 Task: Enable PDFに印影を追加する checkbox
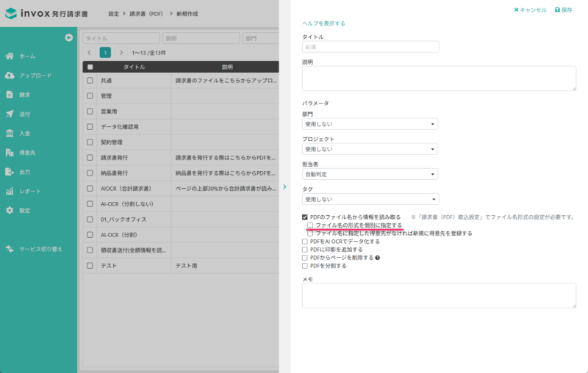point(305,250)
